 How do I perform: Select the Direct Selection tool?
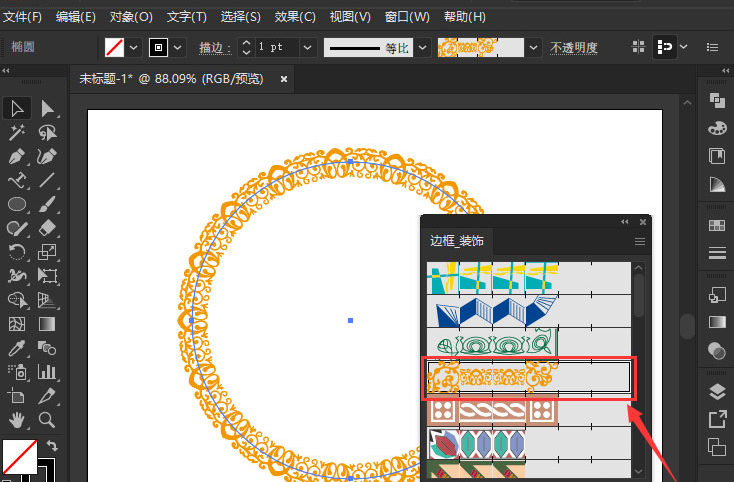pos(47,108)
